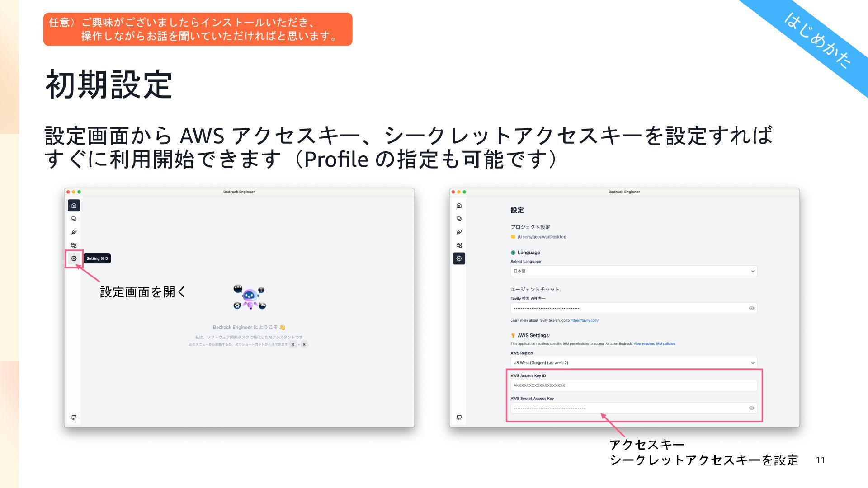Show the AWS Secret Access Key via eye icon
Screen dimensions: 868x488
point(751,408)
